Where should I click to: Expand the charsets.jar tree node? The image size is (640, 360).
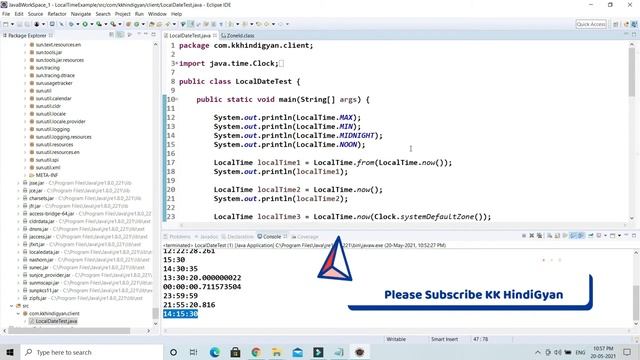18,198
